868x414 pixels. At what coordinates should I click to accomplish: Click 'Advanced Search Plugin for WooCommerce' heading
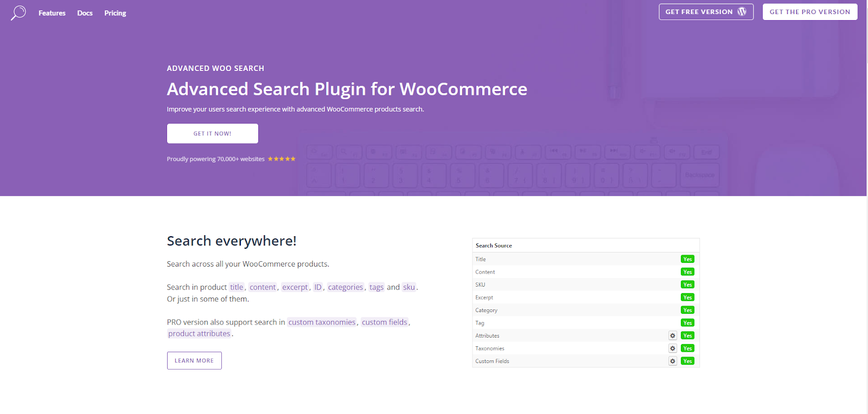347,89
